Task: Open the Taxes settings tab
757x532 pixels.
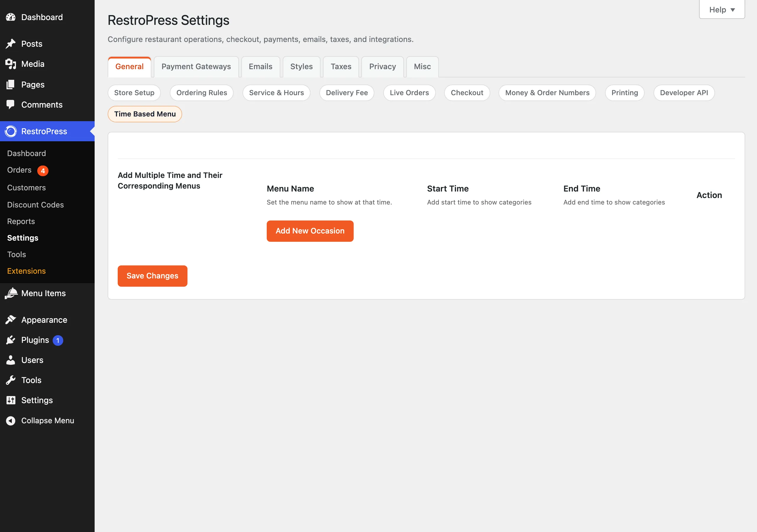Action: [x=341, y=66]
